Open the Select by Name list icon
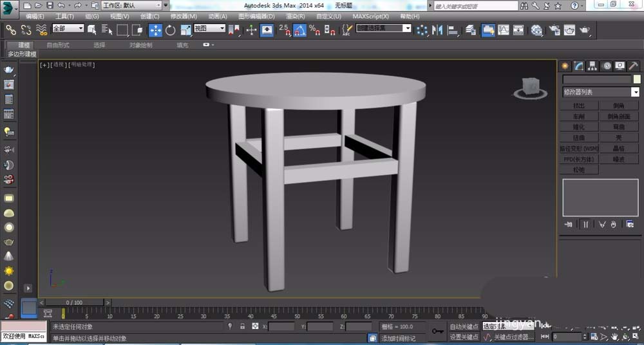644x345 pixels. [107, 30]
